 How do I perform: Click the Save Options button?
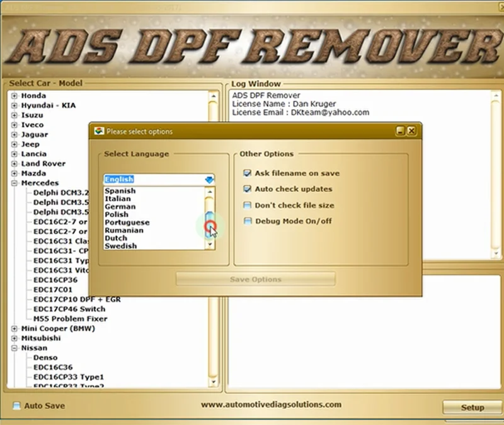click(x=256, y=279)
